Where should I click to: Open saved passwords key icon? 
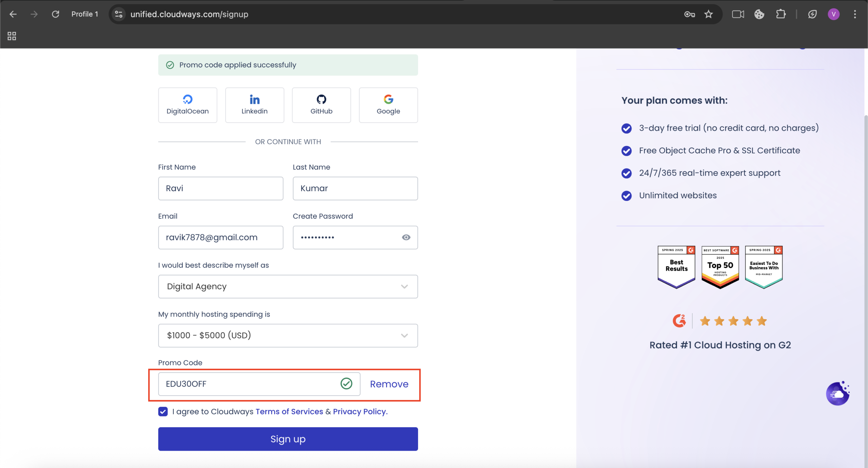(x=689, y=14)
